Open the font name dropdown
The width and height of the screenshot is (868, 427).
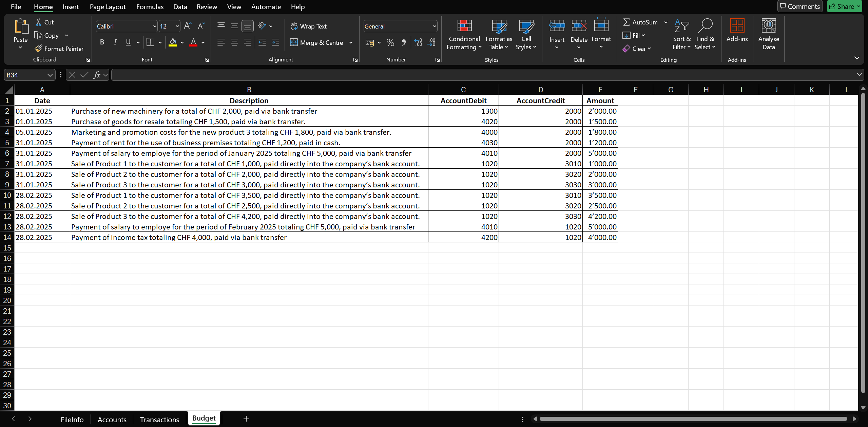[x=154, y=26]
